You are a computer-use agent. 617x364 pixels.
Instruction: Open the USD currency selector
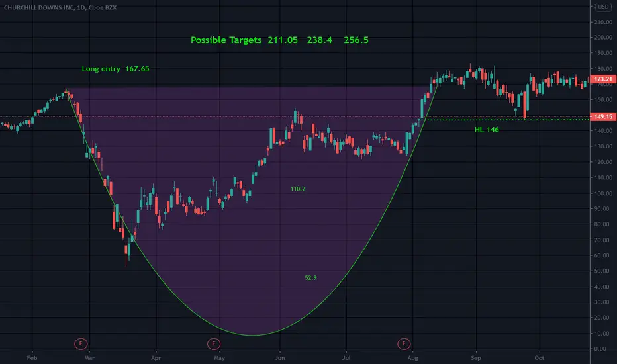click(x=603, y=7)
